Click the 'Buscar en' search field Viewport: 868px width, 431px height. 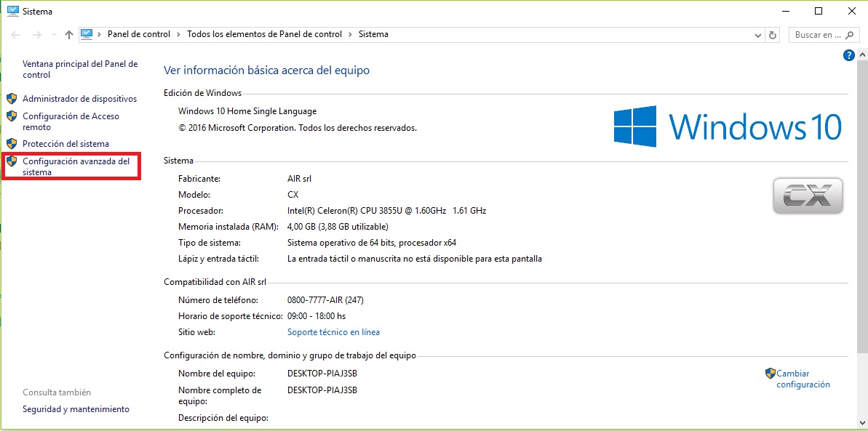(x=815, y=35)
